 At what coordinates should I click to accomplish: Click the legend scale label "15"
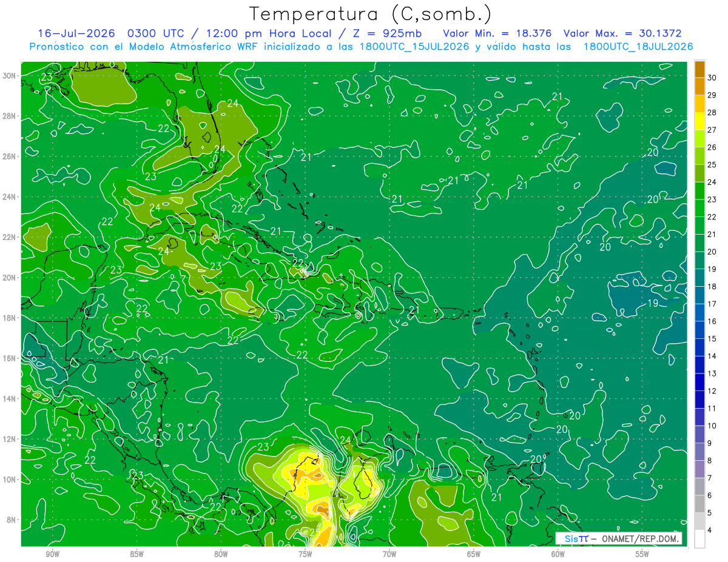click(x=712, y=338)
